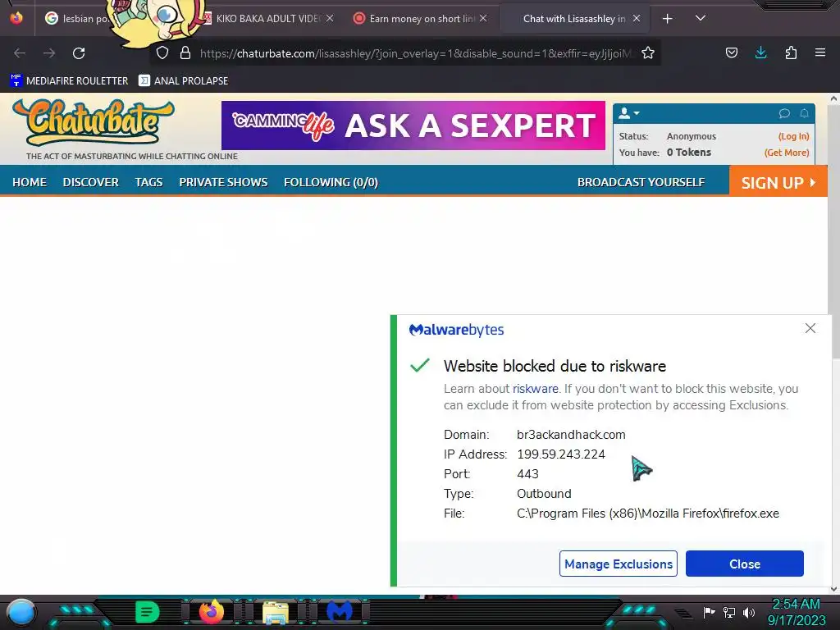Go to the HOME menu item
The width and height of the screenshot is (840, 630).
(x=30, y=182)
